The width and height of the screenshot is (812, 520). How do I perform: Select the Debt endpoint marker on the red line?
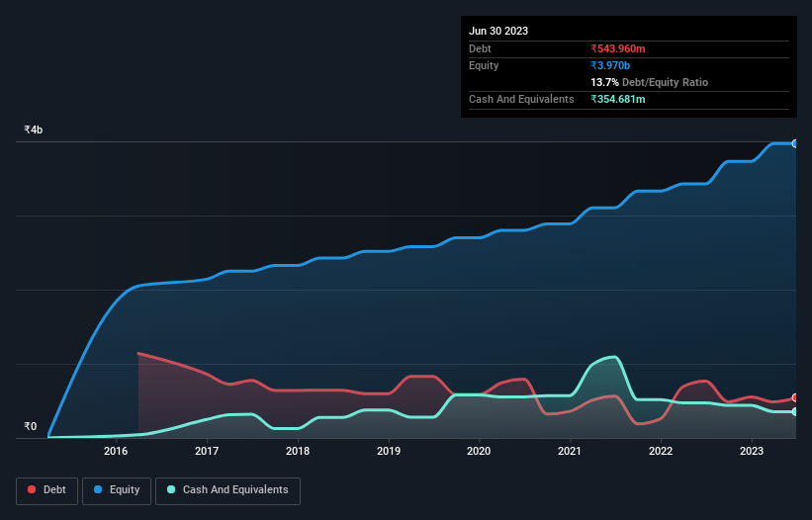coord(795,397)
